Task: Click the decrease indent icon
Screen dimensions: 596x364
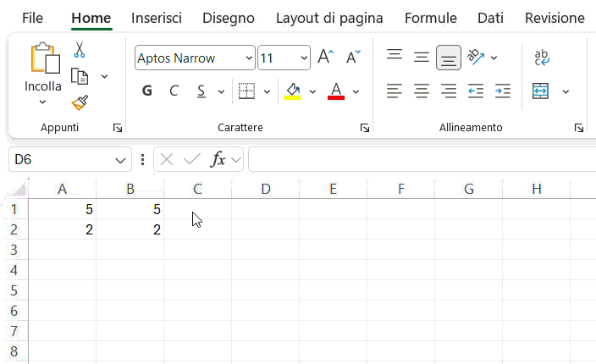Action: point(476,91)
